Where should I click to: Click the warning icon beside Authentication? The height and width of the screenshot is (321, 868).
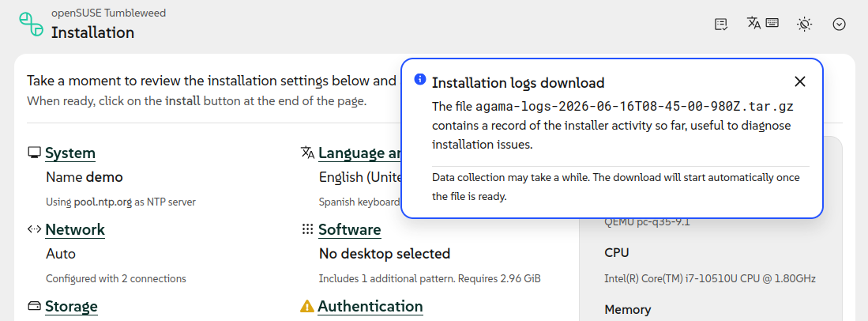point(306,306)
